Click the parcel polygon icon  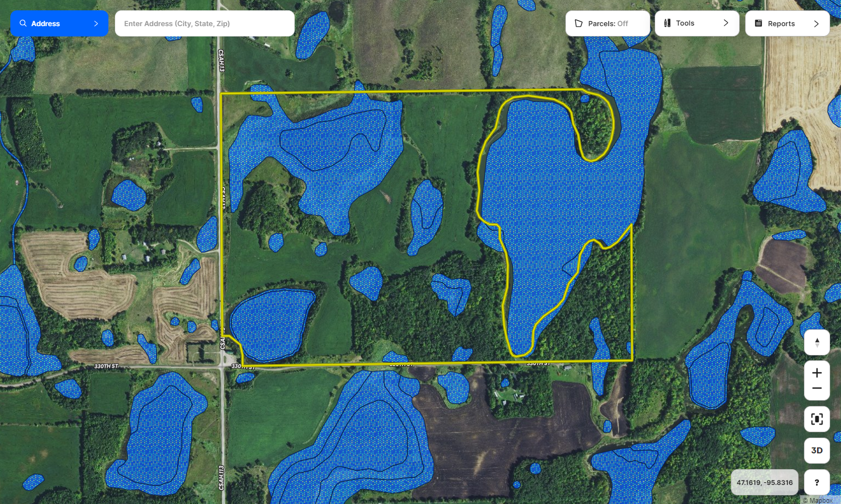click(578, 23)
